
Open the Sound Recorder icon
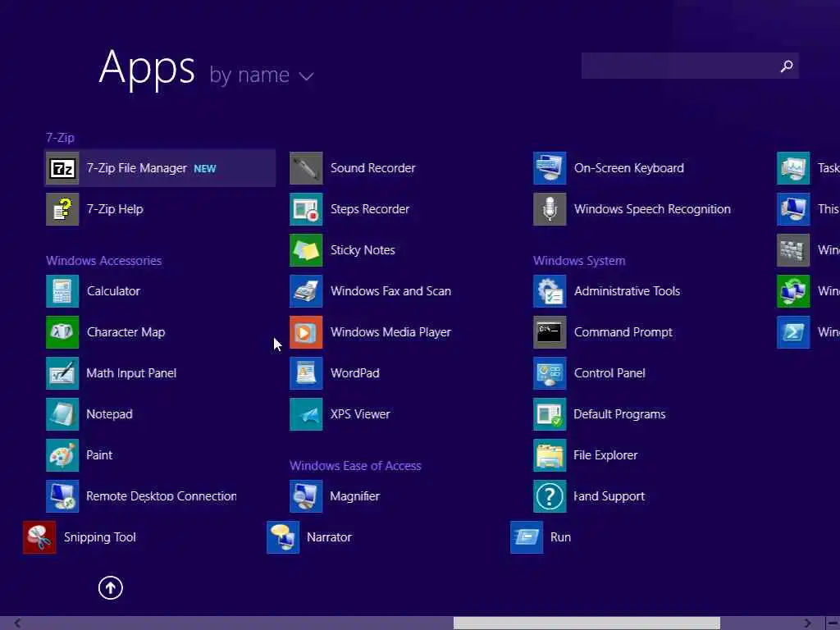306,168
